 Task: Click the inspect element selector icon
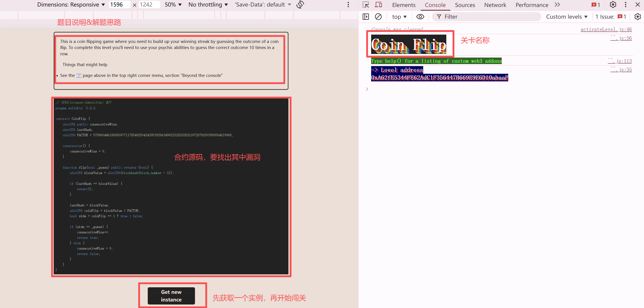[366, 5]
